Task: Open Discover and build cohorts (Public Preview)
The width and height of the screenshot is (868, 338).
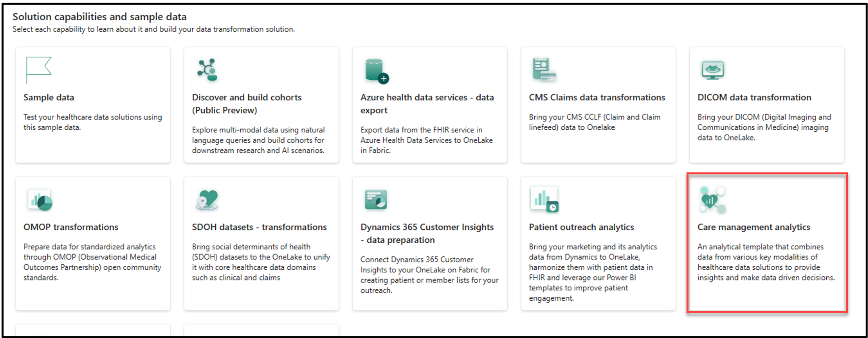Action: [x=247, y=104]
